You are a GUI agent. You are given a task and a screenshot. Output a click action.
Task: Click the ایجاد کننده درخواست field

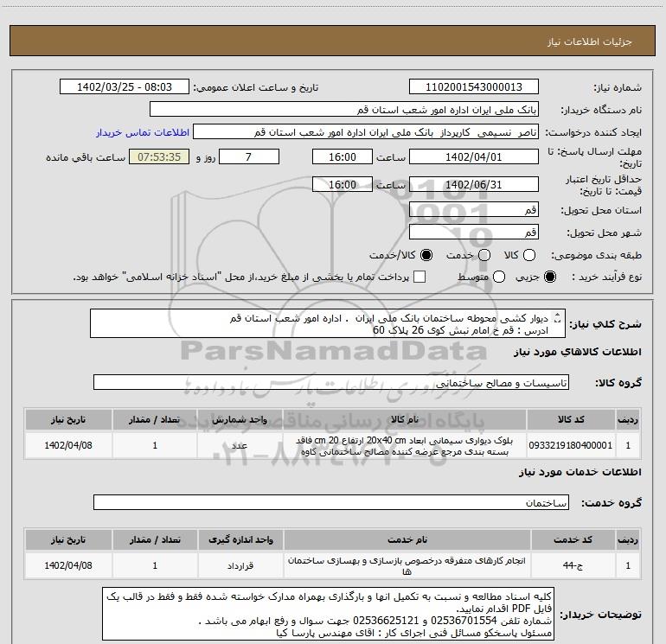coord(366,132)
